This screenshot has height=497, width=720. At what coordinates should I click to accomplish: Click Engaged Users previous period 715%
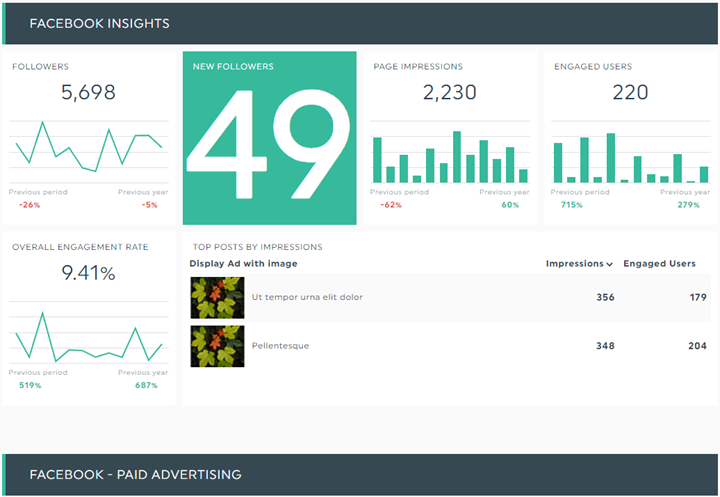pyautogui.click(x=572, y=205)
